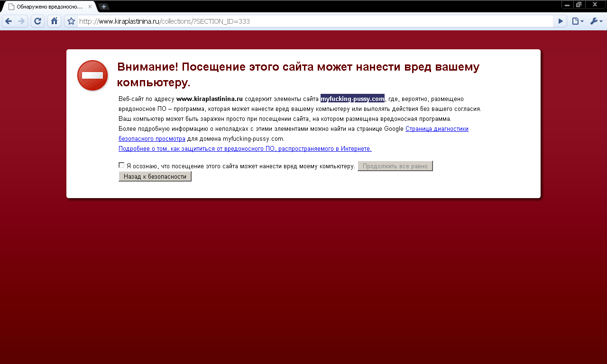Bookmark this page with the star icon
The image size is (607, 364).
pos(70,21)
